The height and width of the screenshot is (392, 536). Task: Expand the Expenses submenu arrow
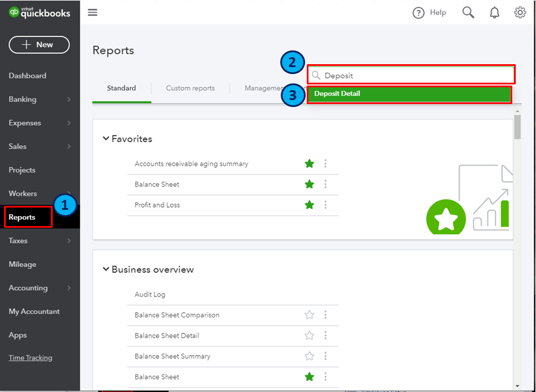tap(69, 123)
